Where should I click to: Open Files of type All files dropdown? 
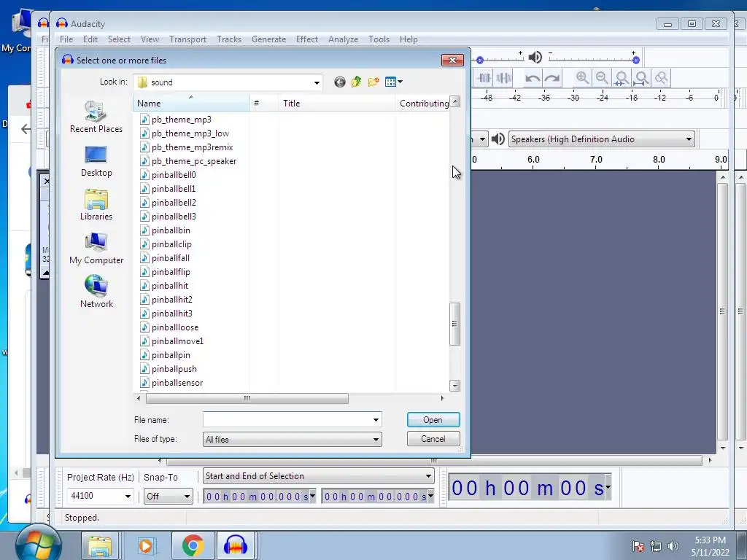292,440
